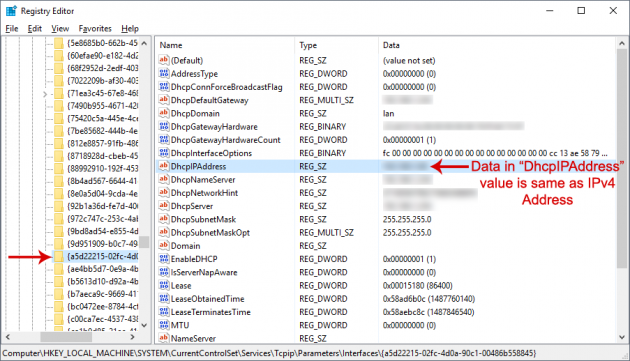The width and height of the screenshot is (630, 361).
Task: Expand the {71ea3c45-67e8-46 key node
Action: point(45,94)
